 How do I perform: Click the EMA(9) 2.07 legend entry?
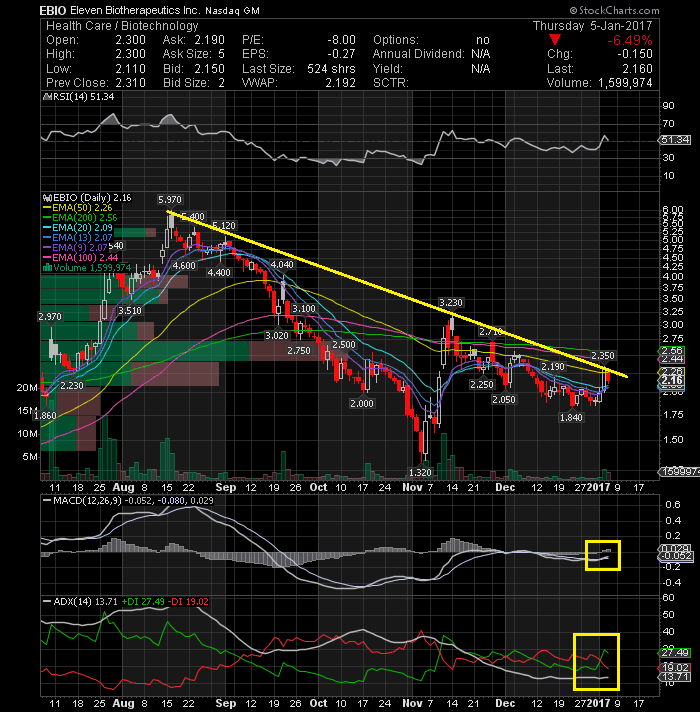pyautogui.click(x=79, y=248)
